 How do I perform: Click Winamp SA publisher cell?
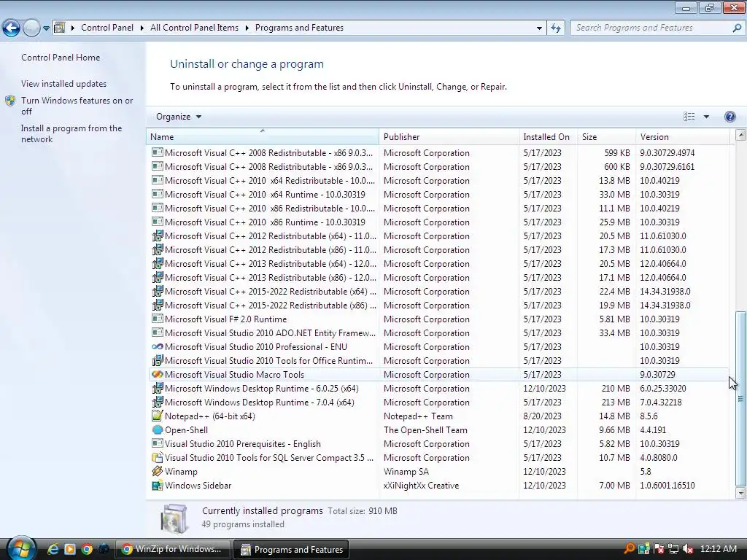(x=406, y=472)
